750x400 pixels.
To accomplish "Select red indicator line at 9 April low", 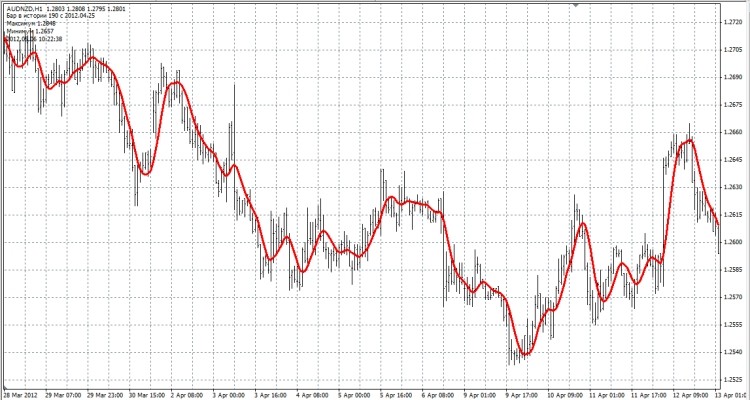I will [524, 353].
